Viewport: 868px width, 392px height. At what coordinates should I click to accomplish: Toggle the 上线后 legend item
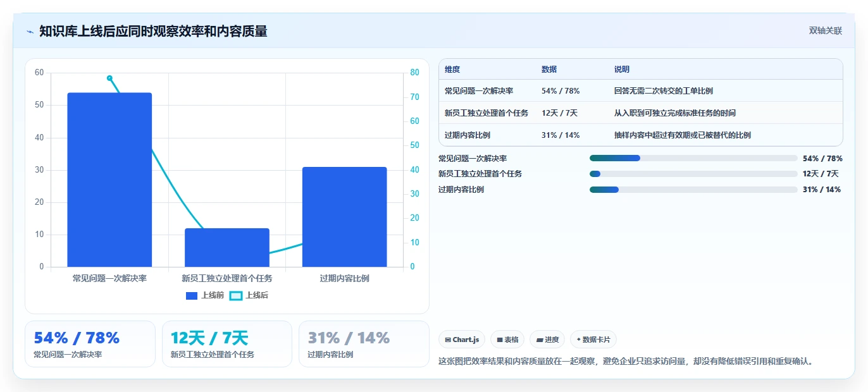click(x=249, y=295)
